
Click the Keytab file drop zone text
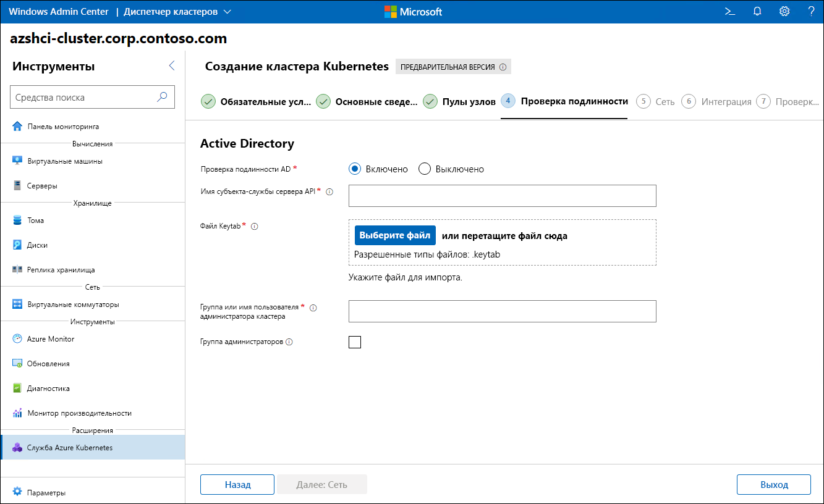click(504, 236)
